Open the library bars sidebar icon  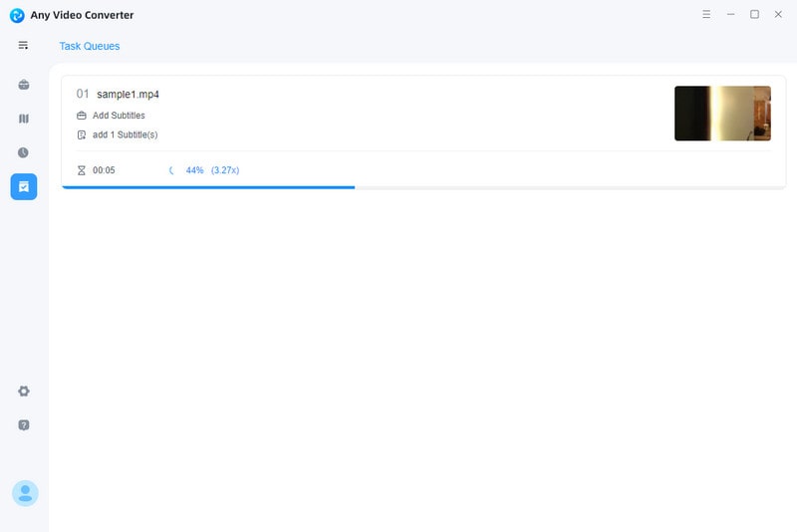click(x=23, y=119)
